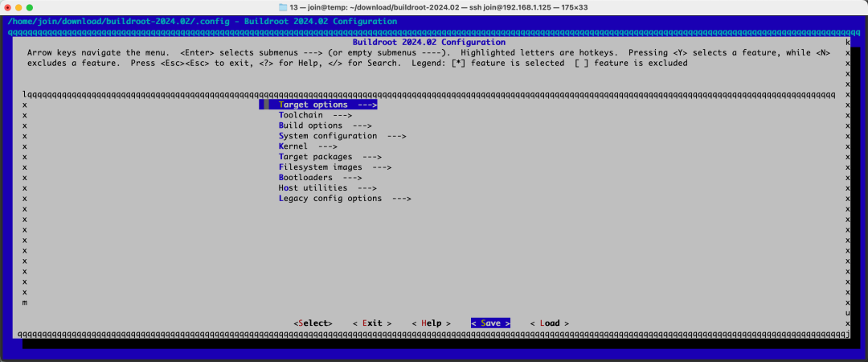This screenshot has width=868, height=362.
Task: Open the Kernel submenu
Action: coord(308,146)
